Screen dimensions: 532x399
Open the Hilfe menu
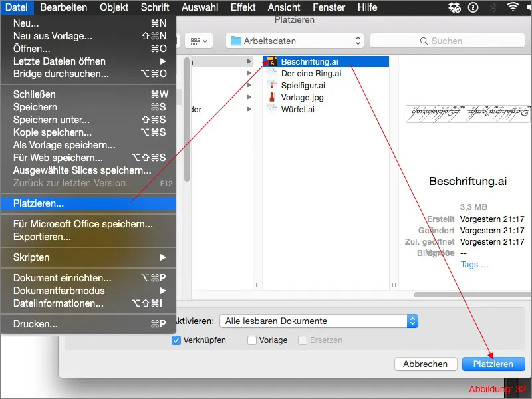(x=367, y=7)
